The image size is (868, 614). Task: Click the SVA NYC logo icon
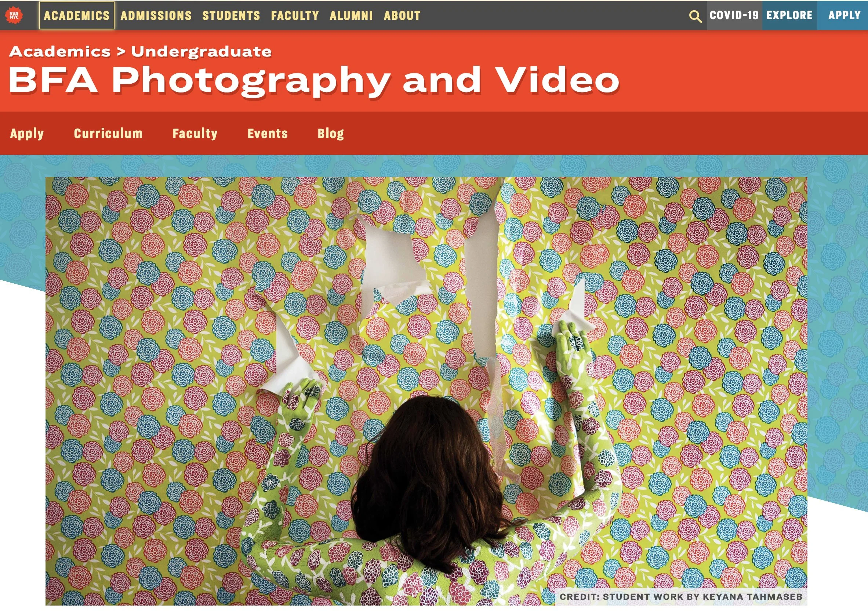click(x=14, y=15)
